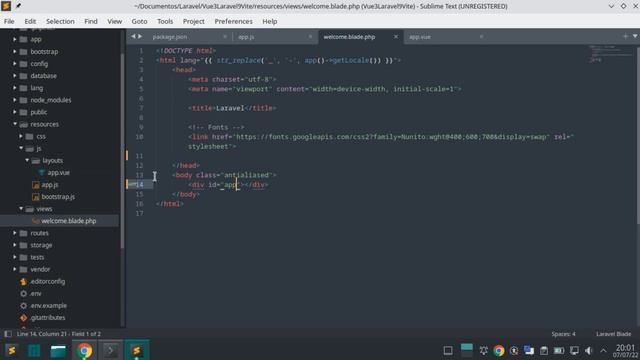Image resolution: width=640 pixels, height=360 pixels.
Task: Open the volume control in the system tray
Action: click(588, 351)
